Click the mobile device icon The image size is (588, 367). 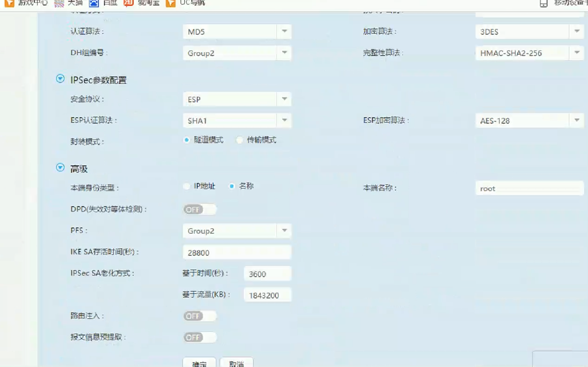pyautogui.click(x=544, y=3)
